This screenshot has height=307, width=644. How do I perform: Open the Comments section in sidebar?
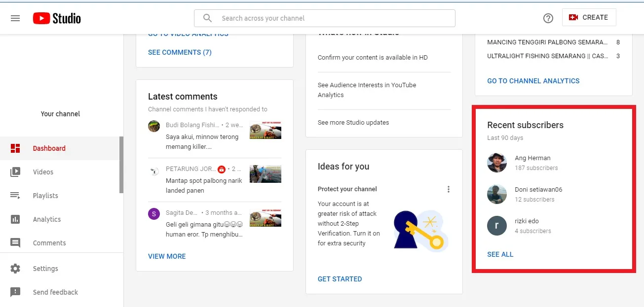(49, 243)
